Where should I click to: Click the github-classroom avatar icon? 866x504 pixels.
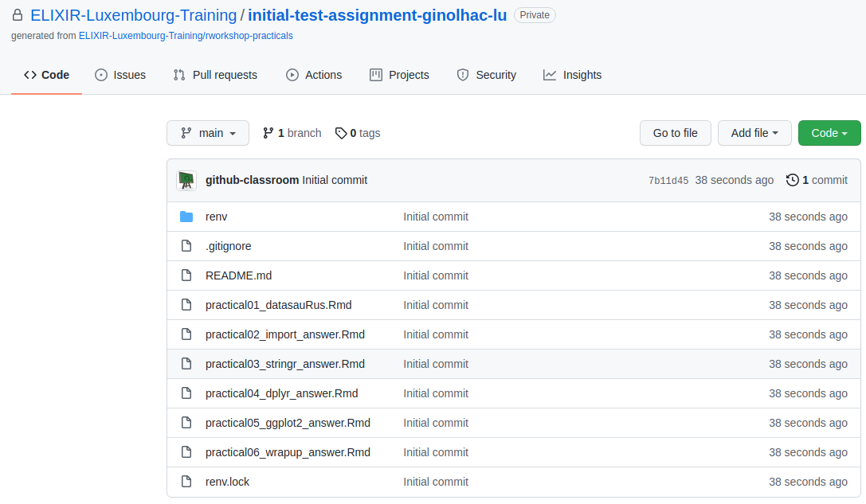click(x=186, y=180)
